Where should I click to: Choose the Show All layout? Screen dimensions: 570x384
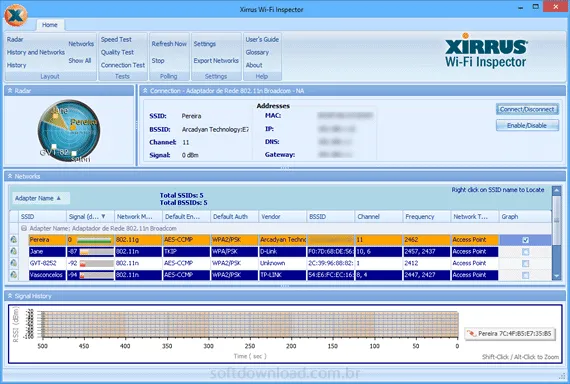pos(80,61)
